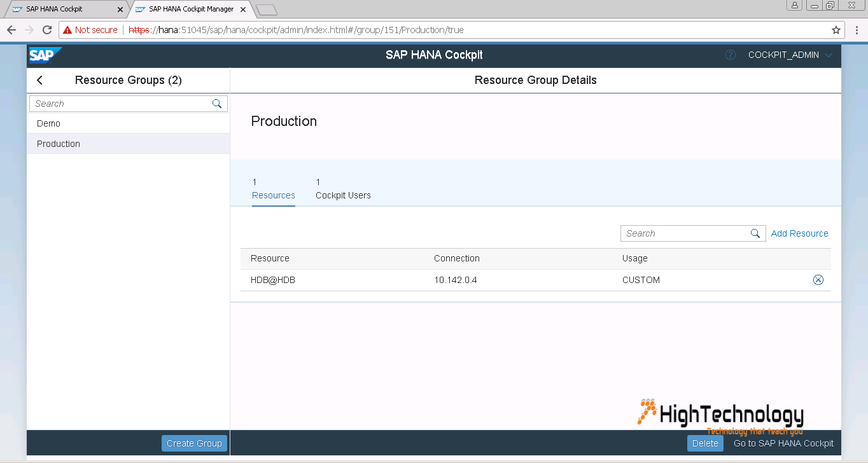Screen dimensions: 868x463
Task: Select the Demo resource group
Action: tap(128, 123)
